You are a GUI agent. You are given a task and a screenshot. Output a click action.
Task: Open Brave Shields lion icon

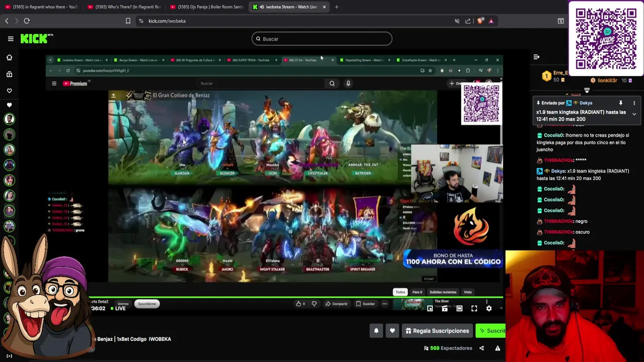[480, 21]
